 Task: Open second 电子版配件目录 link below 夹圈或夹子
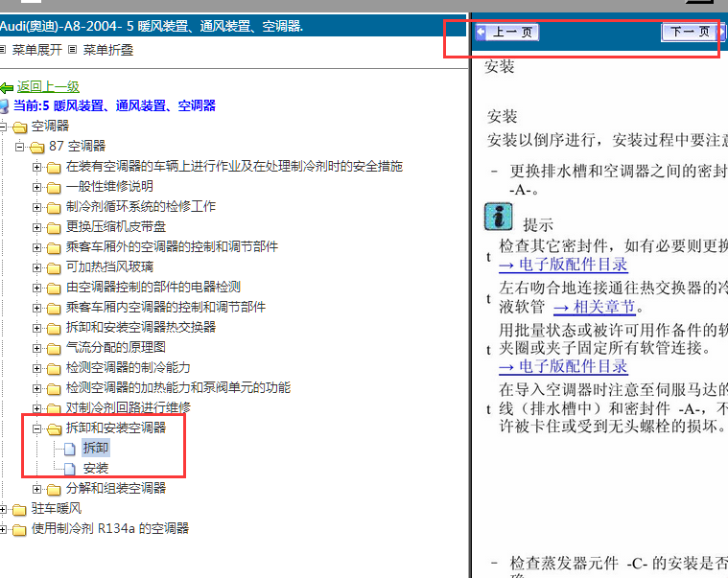point(563,366)
